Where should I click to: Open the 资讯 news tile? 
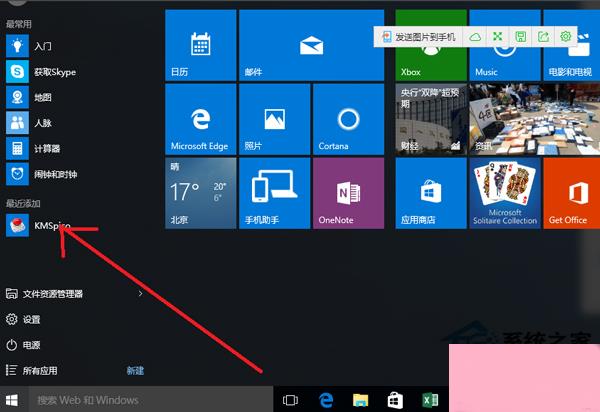[x=535, y=119]
